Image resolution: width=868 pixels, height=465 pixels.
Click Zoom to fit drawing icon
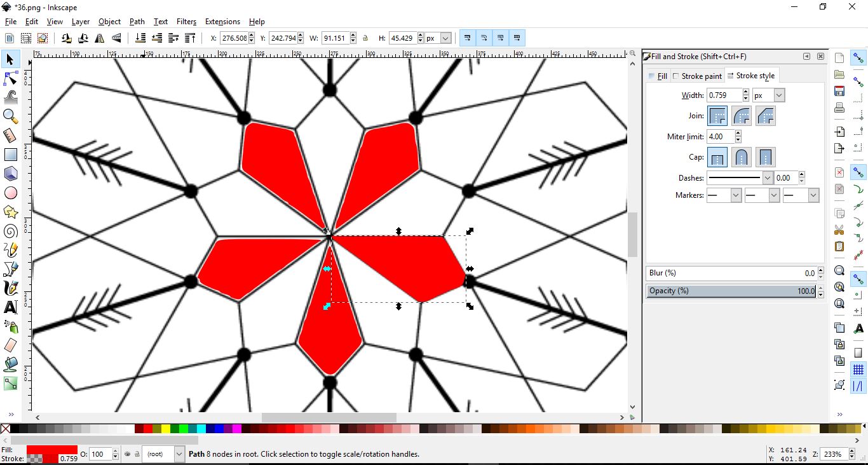[x=839, y=287]
